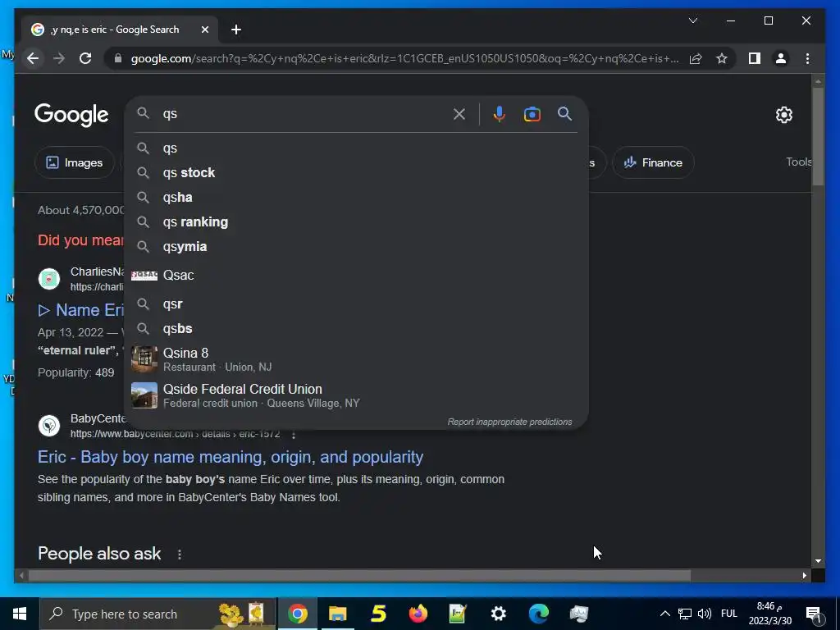Close the Google Search tab
Viewport: 840px width, 630px height.
(x=204, y=30)
